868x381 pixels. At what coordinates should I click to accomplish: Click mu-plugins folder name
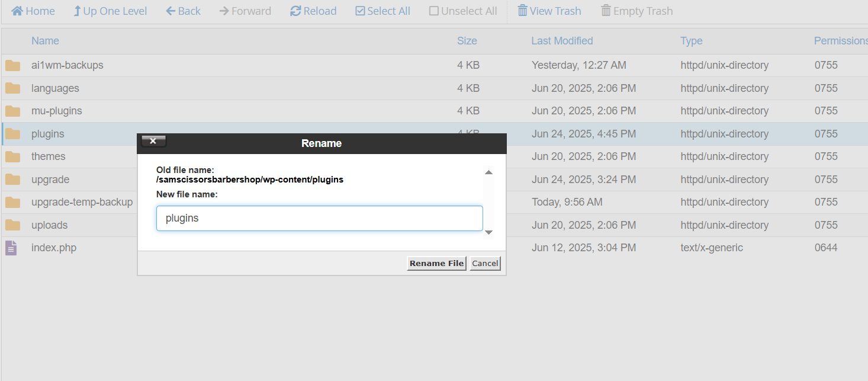click(x=57, y=111)
